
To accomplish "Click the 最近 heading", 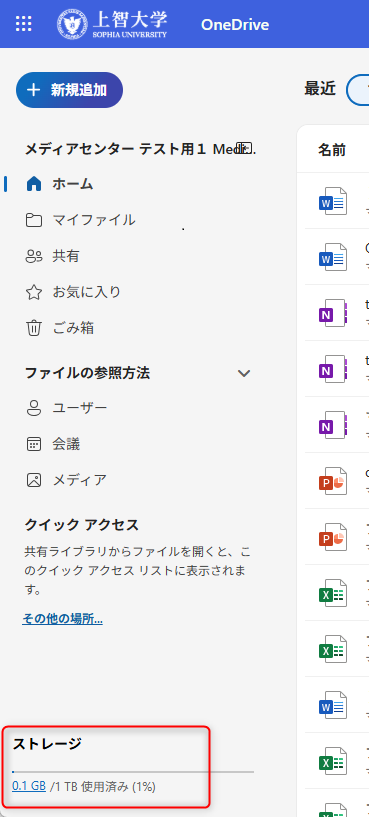I will 320,89.
